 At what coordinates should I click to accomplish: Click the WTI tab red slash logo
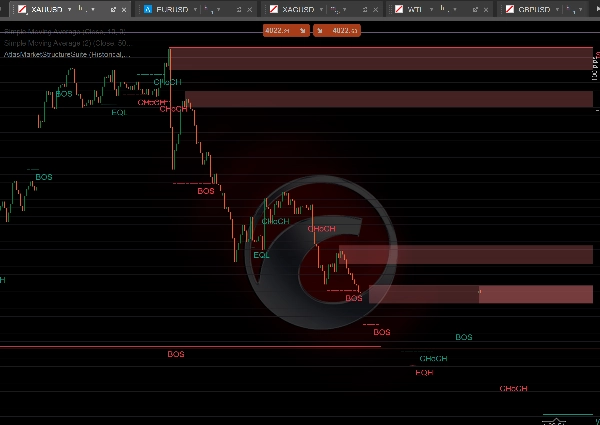(x=399, y=9)
